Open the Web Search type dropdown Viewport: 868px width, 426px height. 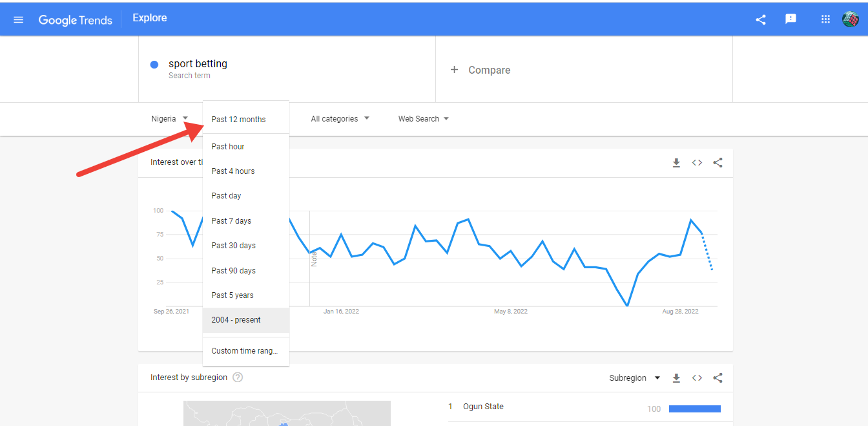[x=423, y=119]
